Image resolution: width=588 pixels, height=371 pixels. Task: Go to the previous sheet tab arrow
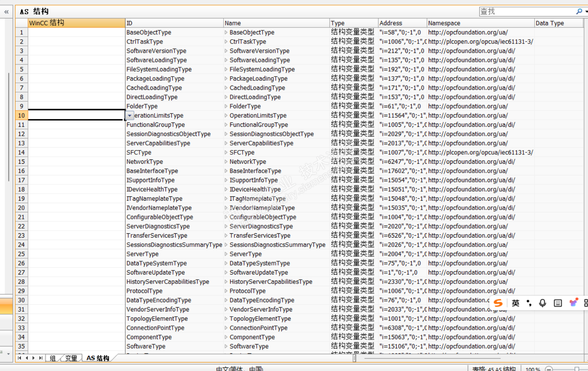click(26, 358)
